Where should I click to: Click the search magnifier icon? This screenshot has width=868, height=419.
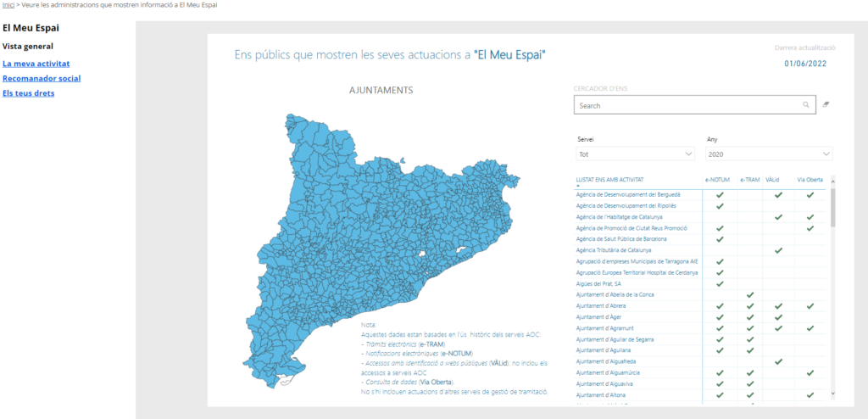pos(805,105)
